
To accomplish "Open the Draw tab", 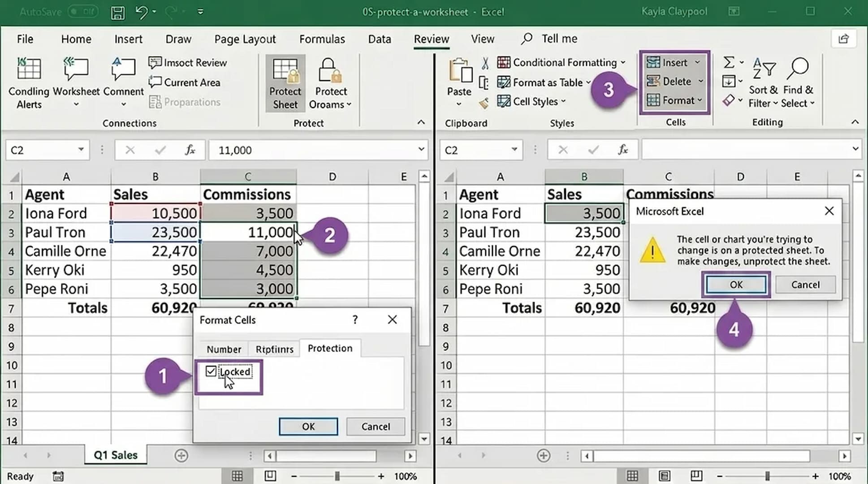I will pyautogui.click(x=178, y=39).
